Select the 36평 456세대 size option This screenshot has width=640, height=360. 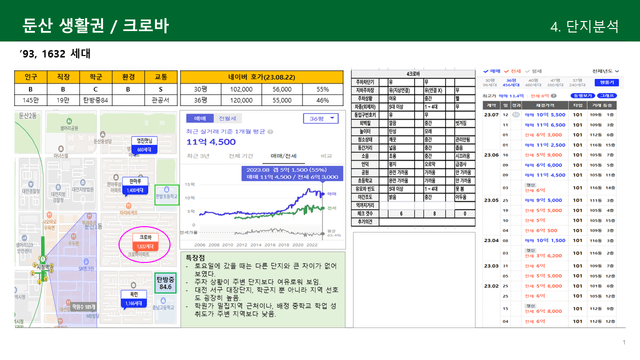coord(511,82)
